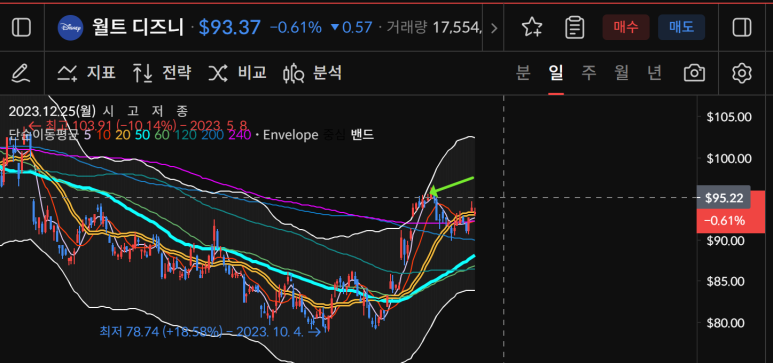Click the $95.22 crosshair price tag

coord(724,198)
